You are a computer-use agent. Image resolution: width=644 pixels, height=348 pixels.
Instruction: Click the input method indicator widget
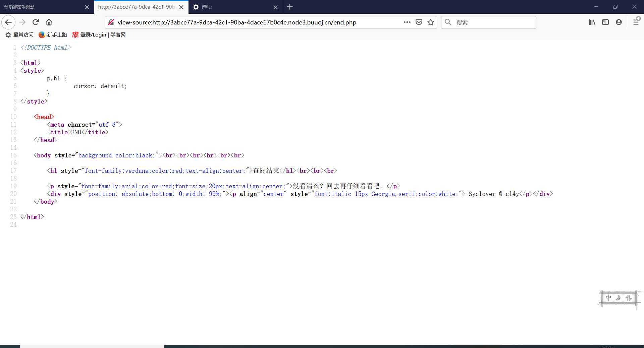[x=619, y=298]
